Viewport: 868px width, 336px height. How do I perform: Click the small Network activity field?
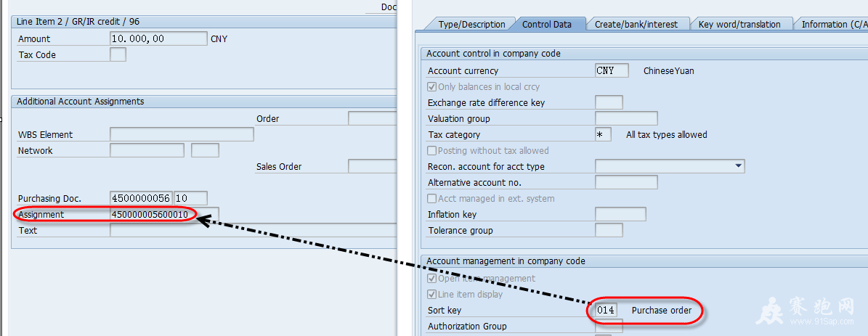[205, 150]
